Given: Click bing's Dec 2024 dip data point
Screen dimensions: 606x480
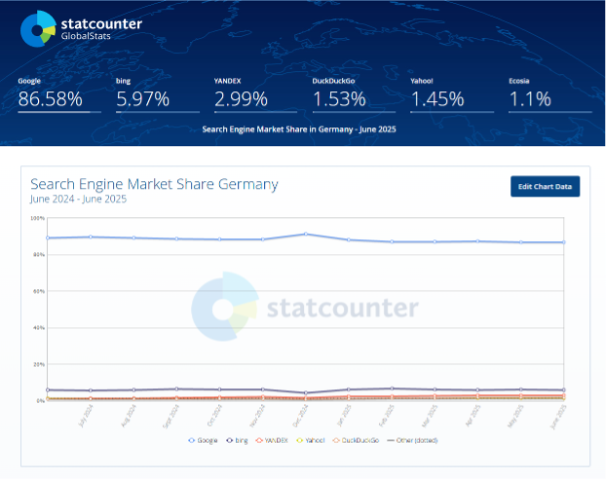Looking at the screenshot, I should [x=306, y=393].
